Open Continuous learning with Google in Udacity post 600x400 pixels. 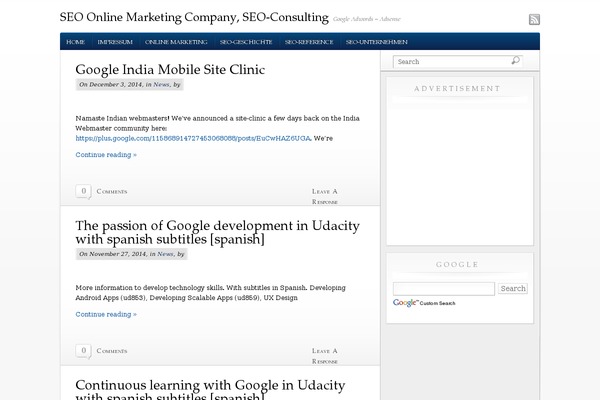pos(210,389)
